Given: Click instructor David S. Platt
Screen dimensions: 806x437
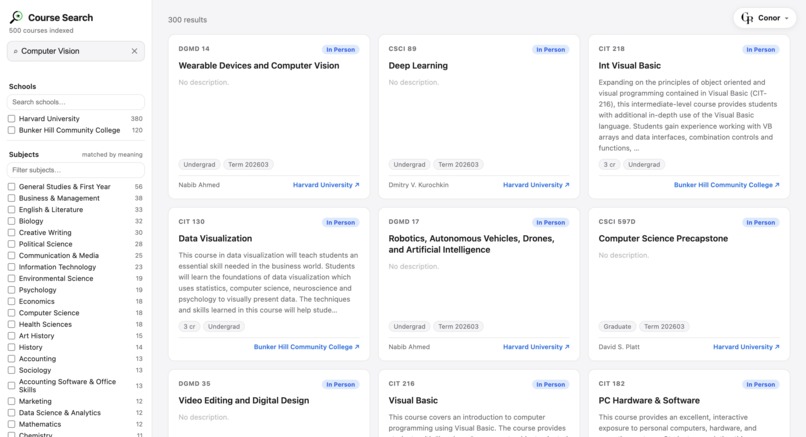Looking at the screenshot, I should 619,347.
